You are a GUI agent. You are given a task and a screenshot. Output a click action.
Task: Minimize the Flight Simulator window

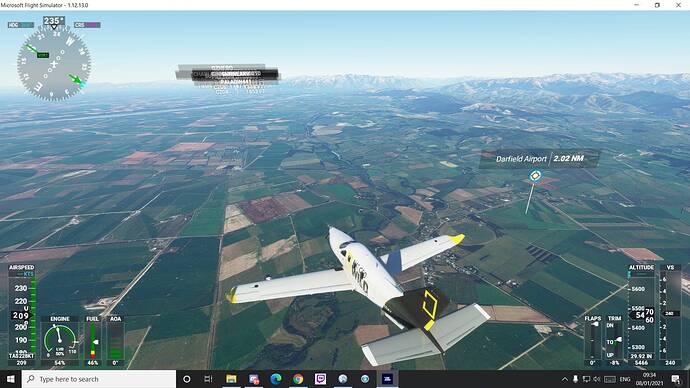[636, 5]
